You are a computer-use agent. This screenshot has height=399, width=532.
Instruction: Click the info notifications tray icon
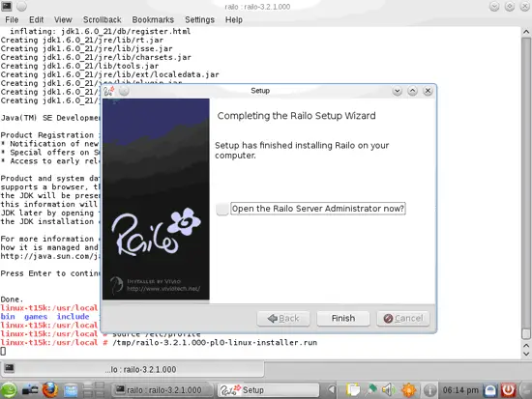point(429,391)
